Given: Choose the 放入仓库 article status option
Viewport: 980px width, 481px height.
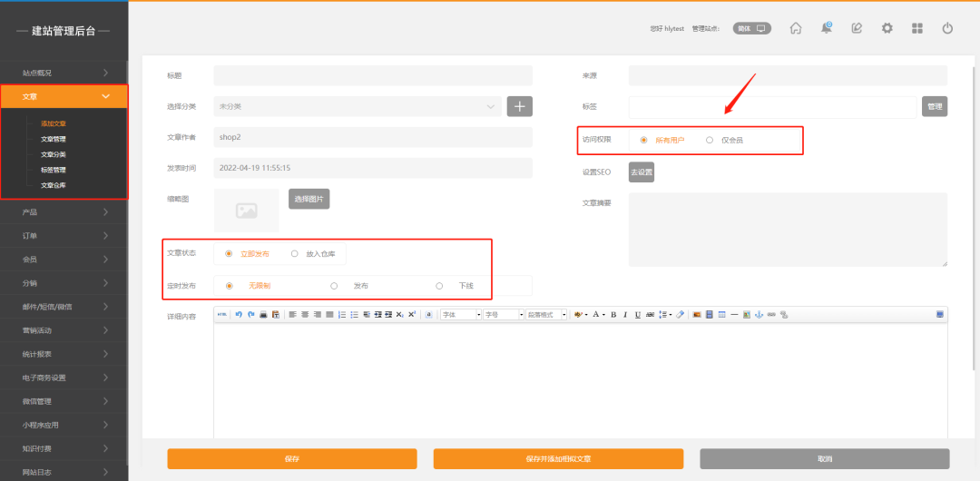Looking at the screenshot, I should pos(295,254).
